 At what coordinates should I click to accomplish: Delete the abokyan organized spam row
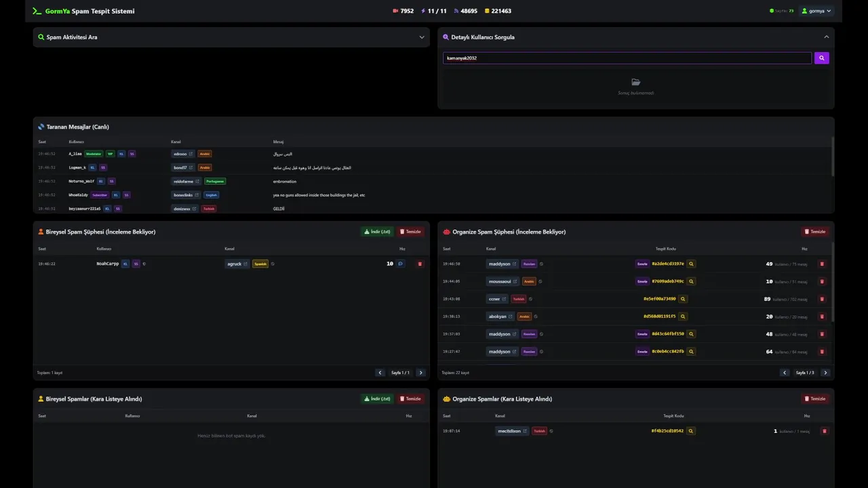tap(823, 317)
